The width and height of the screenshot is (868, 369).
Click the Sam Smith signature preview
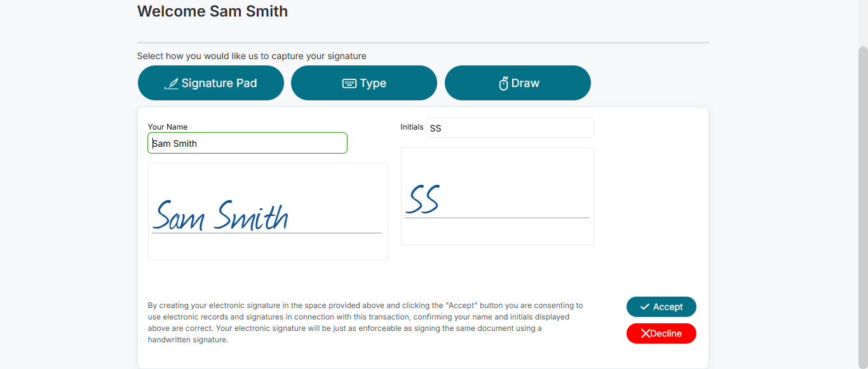[268, 211]
